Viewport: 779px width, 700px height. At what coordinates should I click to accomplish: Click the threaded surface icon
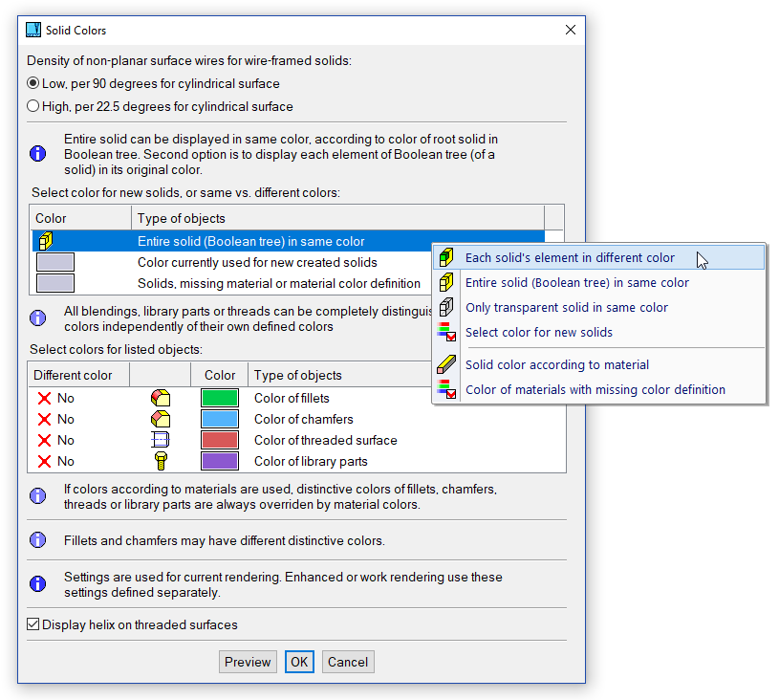click(161, 440)
